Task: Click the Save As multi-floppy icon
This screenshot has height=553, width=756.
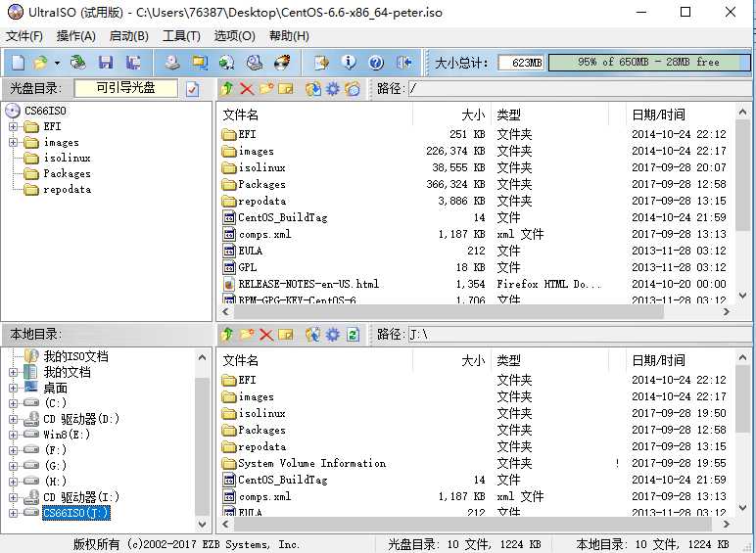Action: point(133,63)
